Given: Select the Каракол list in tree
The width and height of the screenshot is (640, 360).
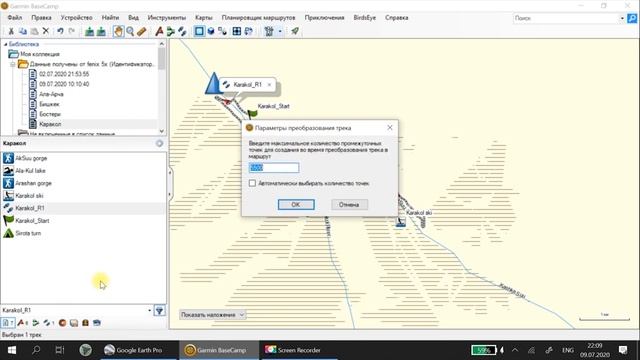Looking at the screenshot, I should (x=50, y=124).
